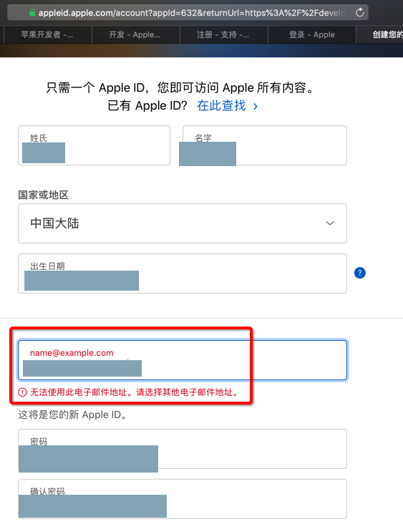This screenshot has height=532, width=403.
Task: Click the red error warning icon
Action: pyautogui.click(x=22, y=392)
